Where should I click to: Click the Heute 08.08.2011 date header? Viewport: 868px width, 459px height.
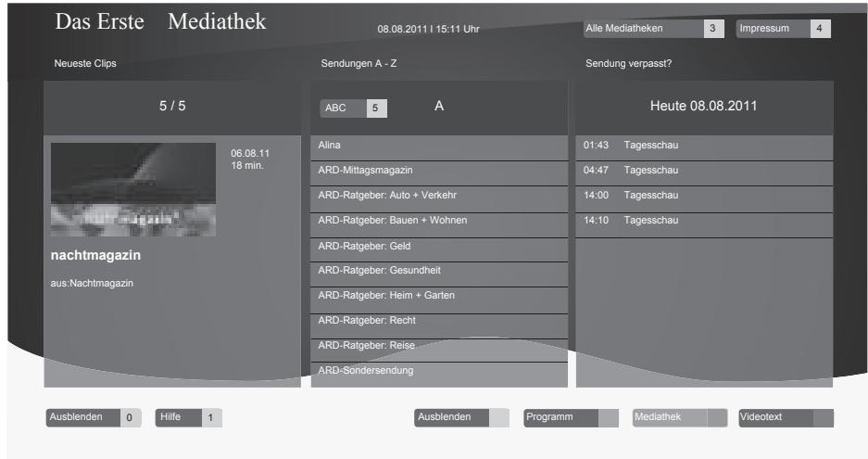pos(703,106)
